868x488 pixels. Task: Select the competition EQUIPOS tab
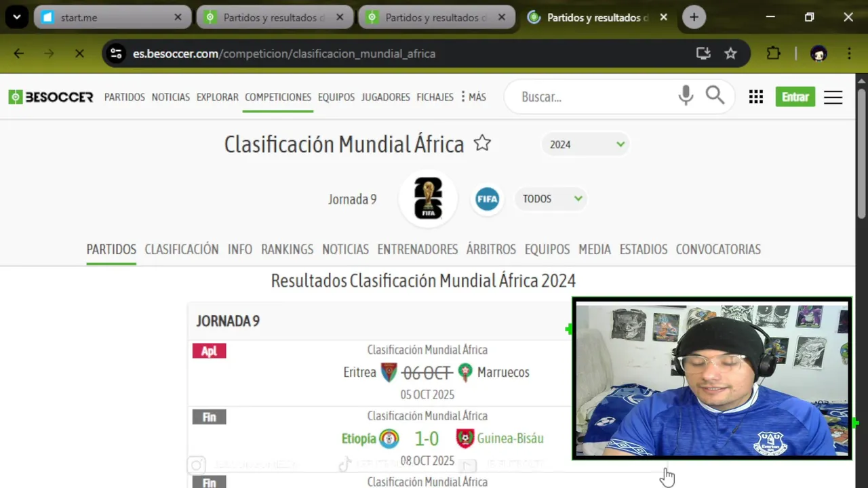pos(547,249)
